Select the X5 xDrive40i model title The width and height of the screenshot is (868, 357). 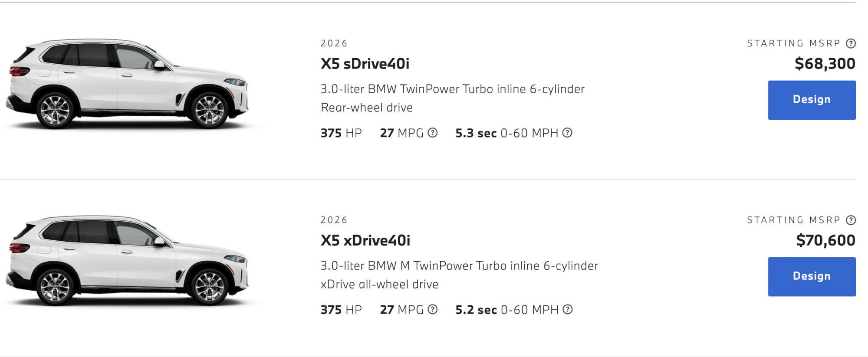[365, 240]
